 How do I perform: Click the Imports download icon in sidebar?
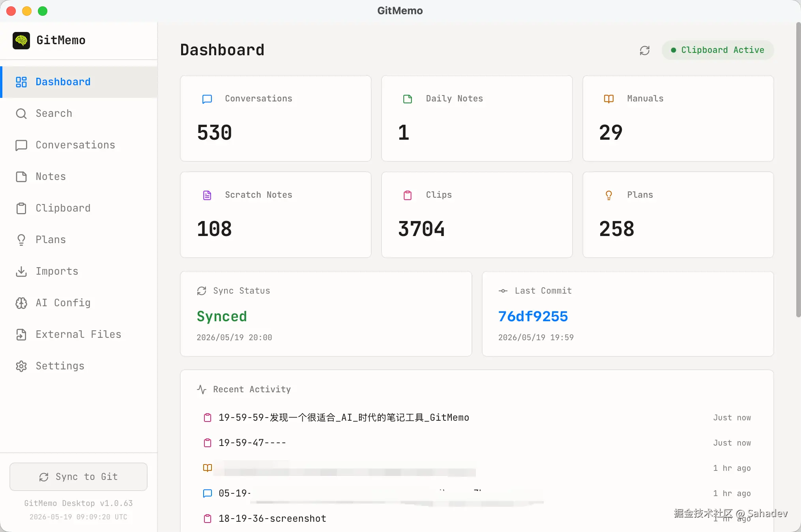[x=21, y=272]
